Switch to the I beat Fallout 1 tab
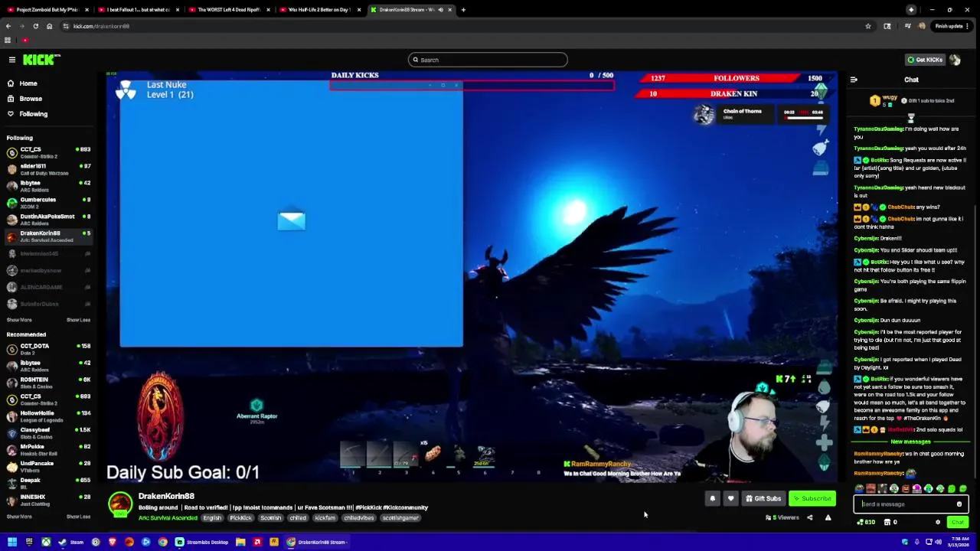 click(138, 10)
